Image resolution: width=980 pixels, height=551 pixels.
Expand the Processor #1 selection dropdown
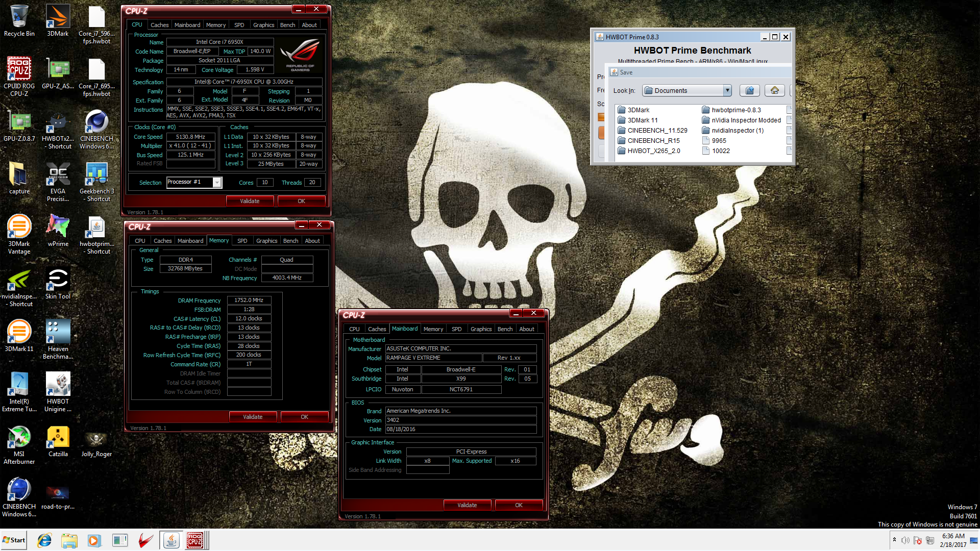click(x=217, y=182)
